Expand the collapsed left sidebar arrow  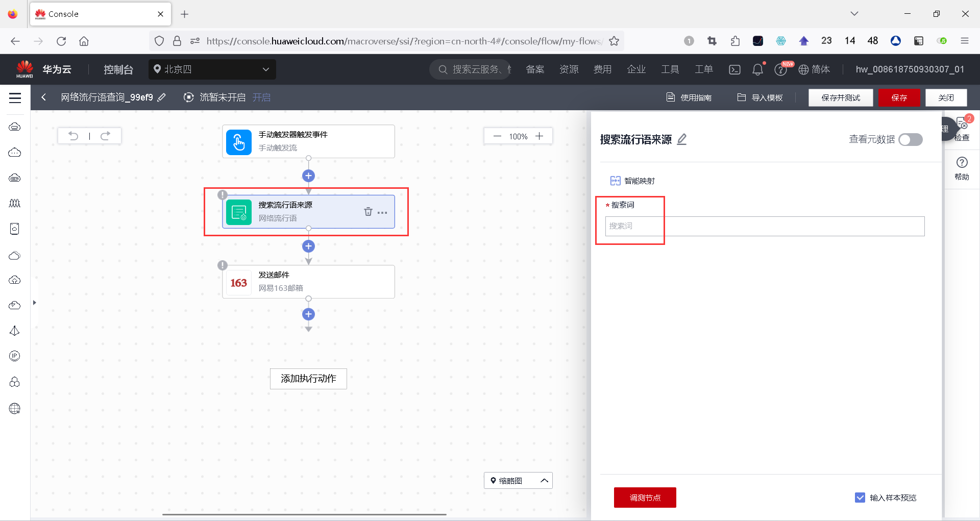click(34, 303)
